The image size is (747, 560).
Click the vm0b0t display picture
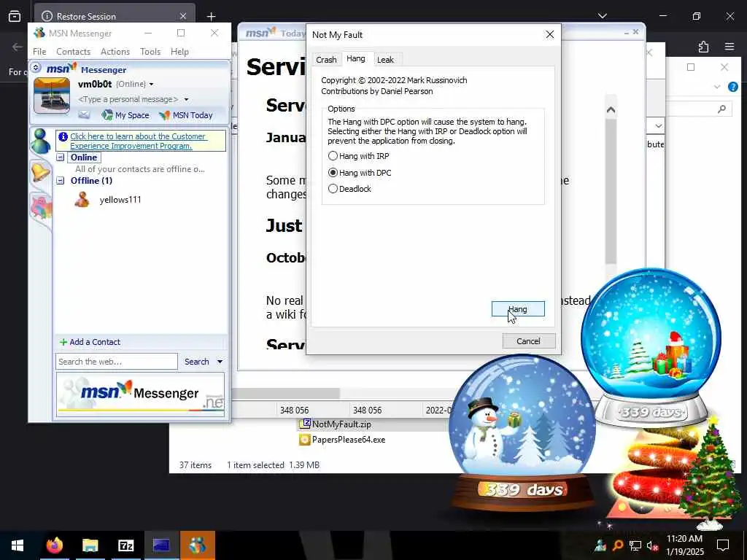click(52, 96)
